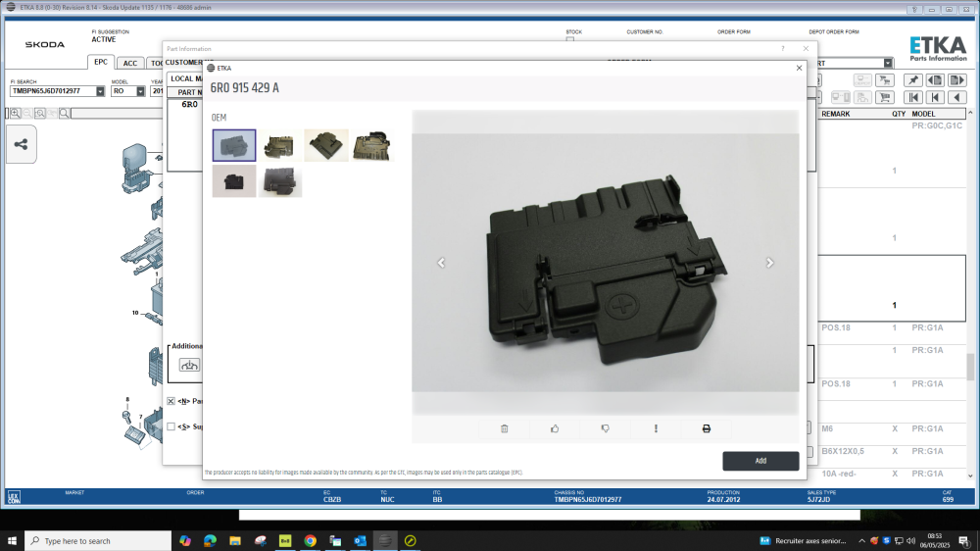The height and width of the screenshot is (551, 980).
Task: Pin the current catalogue view
Action: point(913,80)
